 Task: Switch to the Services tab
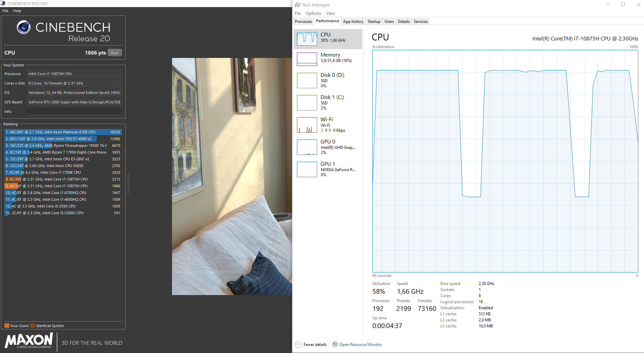click(420, 21)
